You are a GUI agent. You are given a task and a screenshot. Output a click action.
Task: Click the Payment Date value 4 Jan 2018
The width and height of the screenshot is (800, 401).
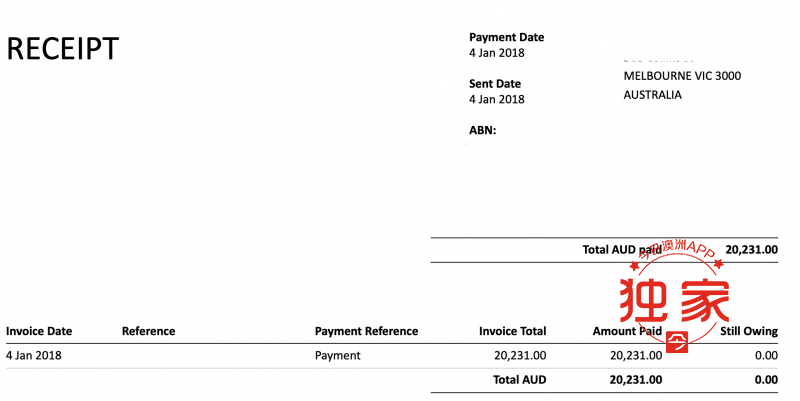coord(496,53)
